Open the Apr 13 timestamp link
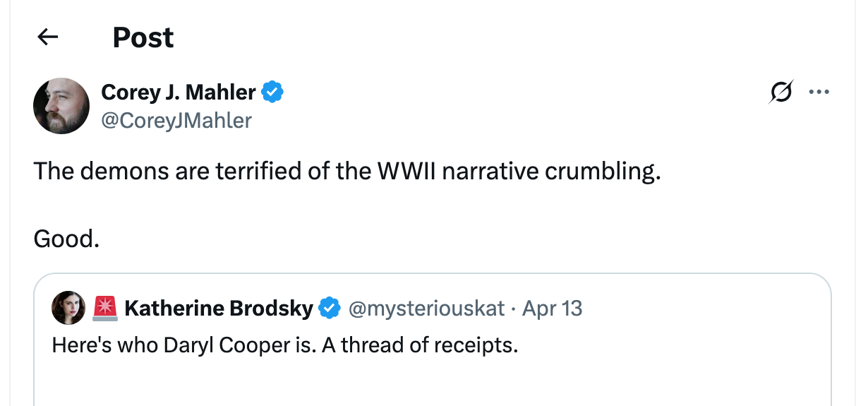Screen dimensions: 868x406 [x=553, y=309]
